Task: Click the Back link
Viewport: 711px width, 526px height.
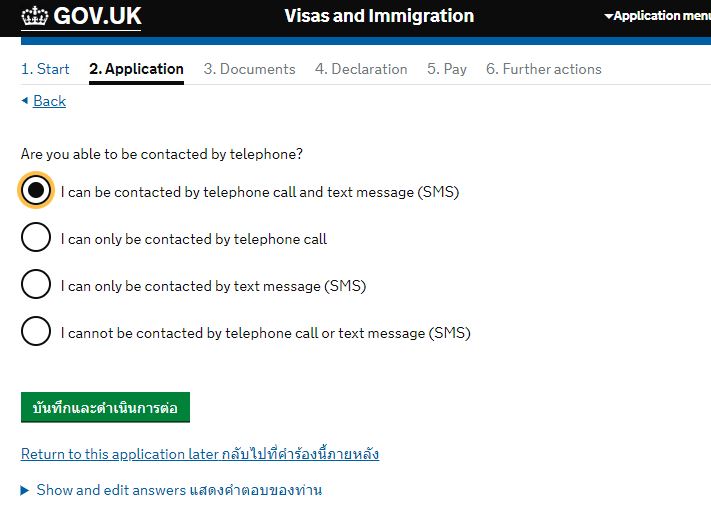Action: pyautogui.click(x=49, y=101)
